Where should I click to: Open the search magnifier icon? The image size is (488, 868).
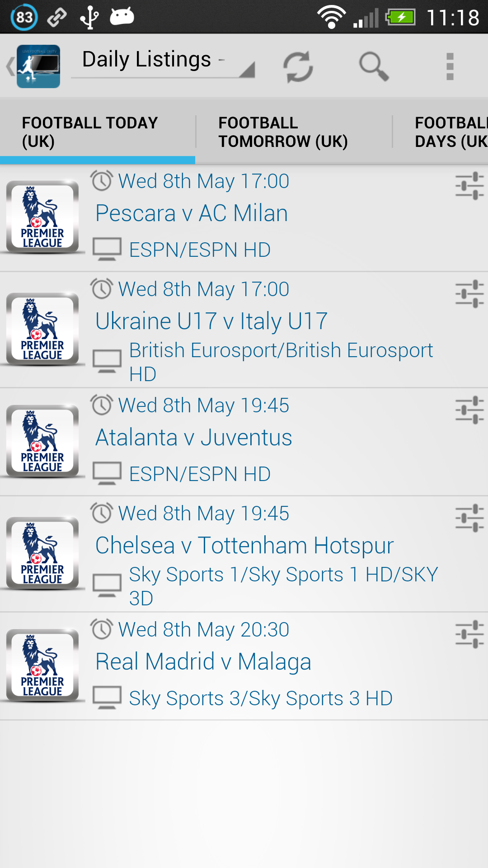click(374, 67)
